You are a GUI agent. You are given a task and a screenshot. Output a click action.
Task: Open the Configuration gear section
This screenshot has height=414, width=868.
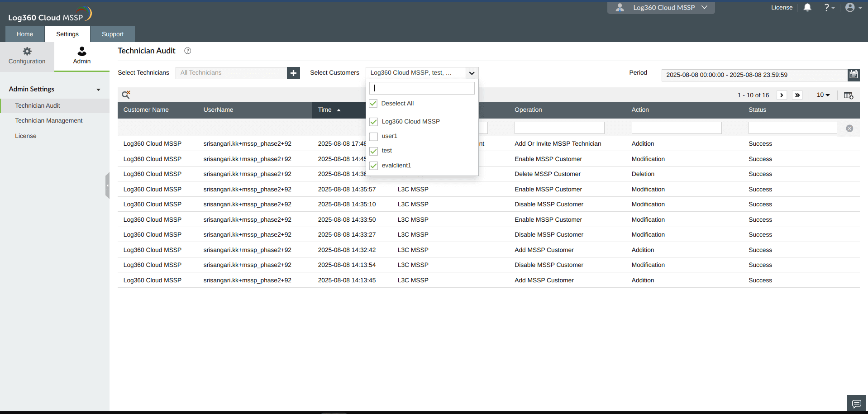click(27, 56)
